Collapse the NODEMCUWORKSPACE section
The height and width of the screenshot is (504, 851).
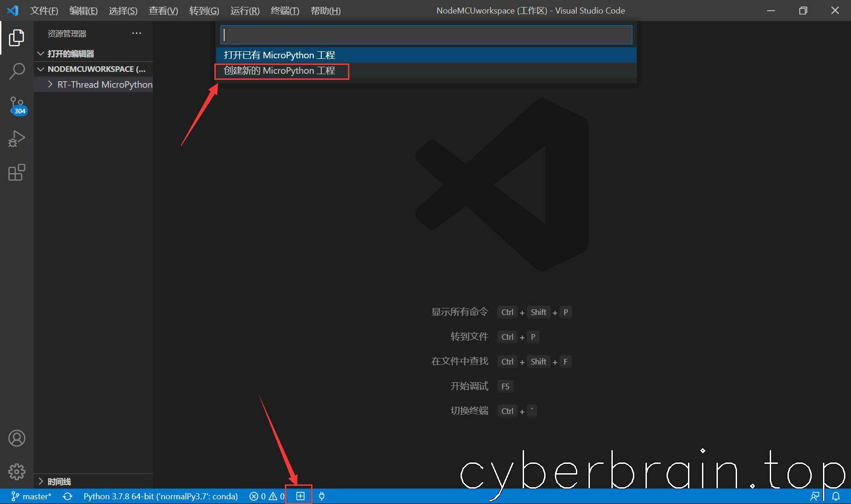[x=93, y=69]
